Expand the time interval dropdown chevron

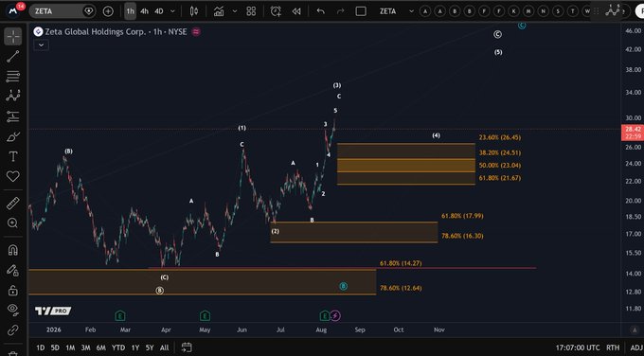(x=172, y=11)
